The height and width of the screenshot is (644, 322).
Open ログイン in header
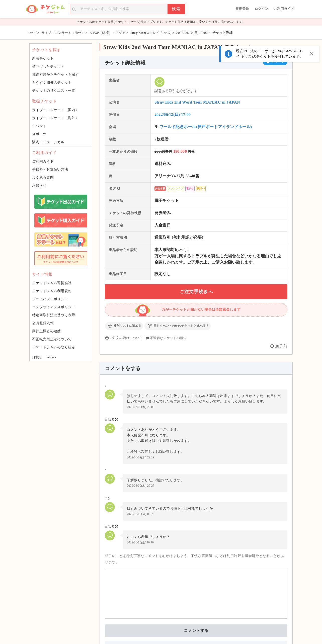point(261,9)
